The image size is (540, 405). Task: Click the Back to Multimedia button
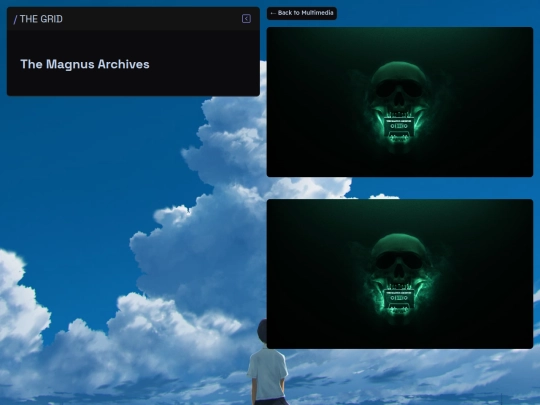point(302,13)
